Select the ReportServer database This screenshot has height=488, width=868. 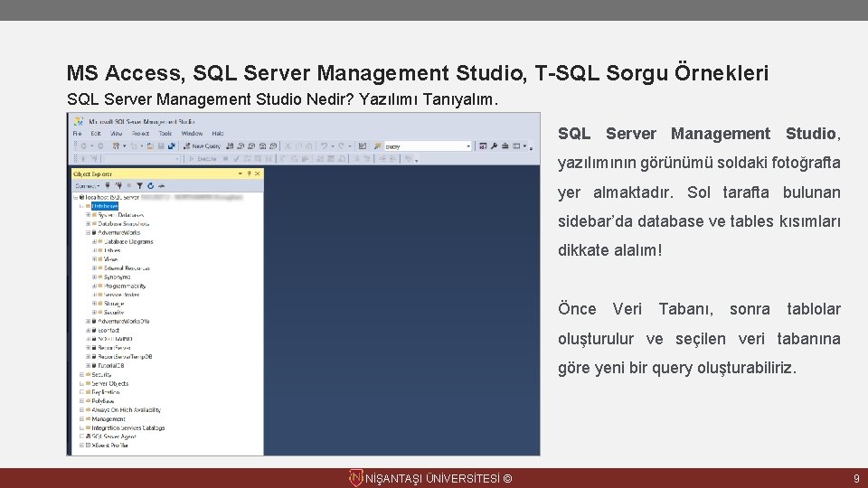(114, 348)
